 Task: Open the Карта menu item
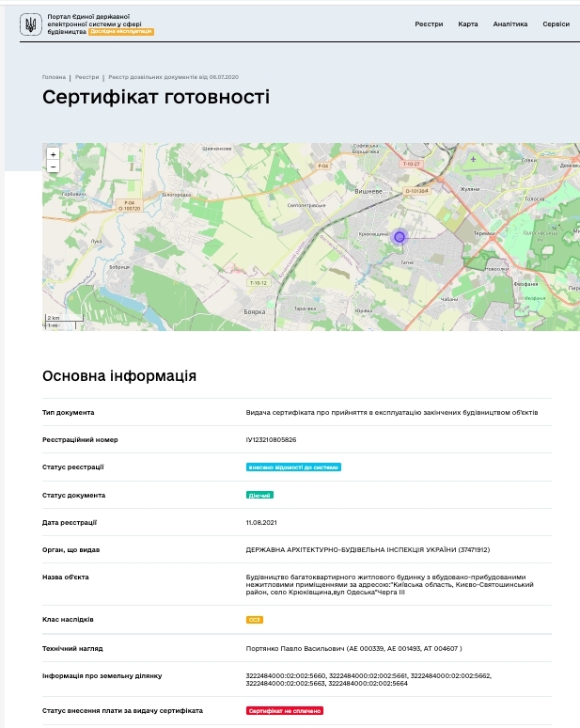[x=468, y=24]
